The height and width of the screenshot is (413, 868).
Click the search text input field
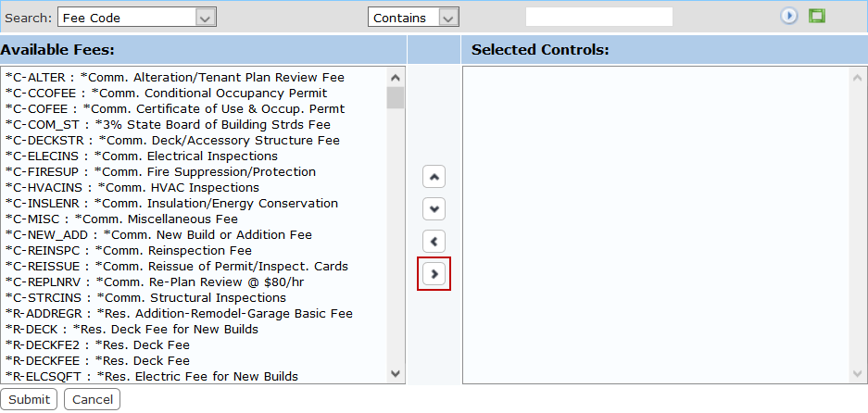(598, 17)
